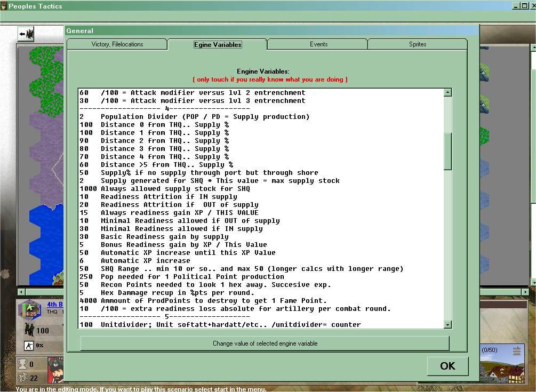Click the arrow-and-troops button above the map
Viewport: 536px width, 392px height.
(x=26, y=34)
